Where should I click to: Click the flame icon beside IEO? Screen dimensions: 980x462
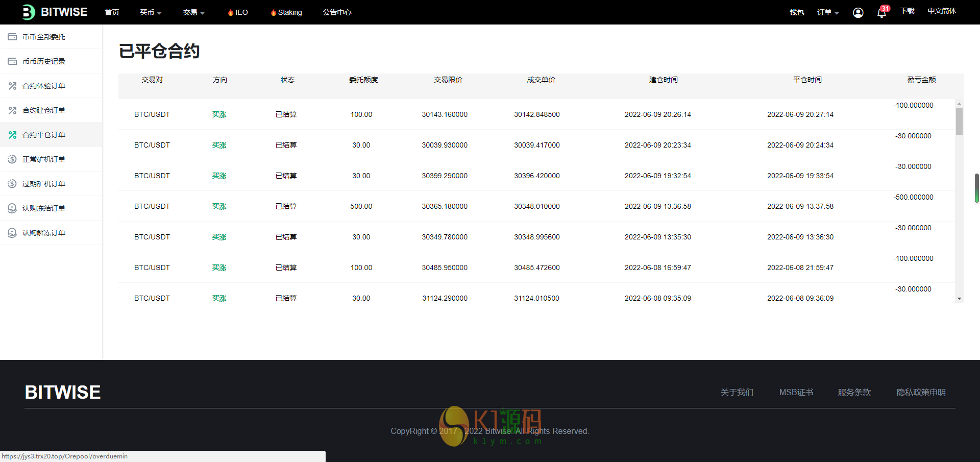click(231, 12)
